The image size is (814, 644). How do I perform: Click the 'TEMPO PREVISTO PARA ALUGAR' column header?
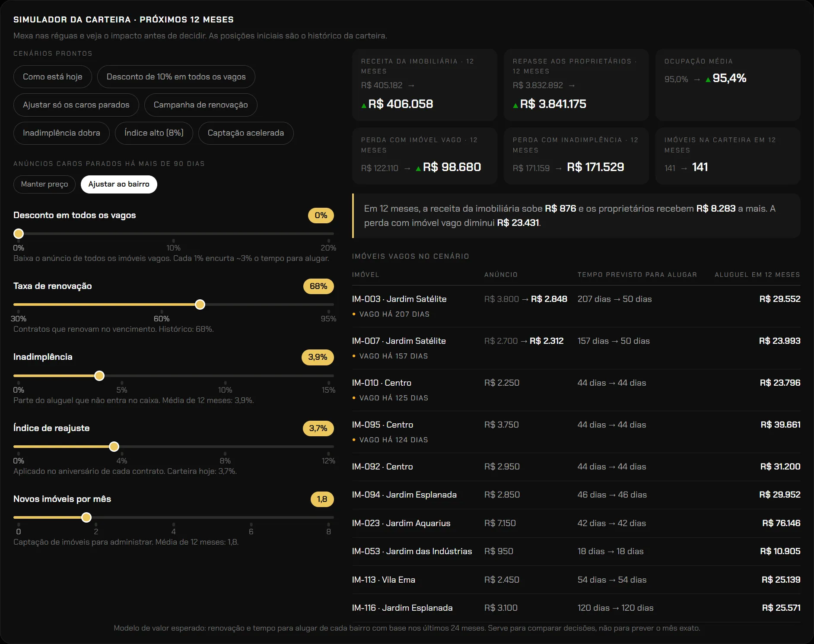(637, 275)
